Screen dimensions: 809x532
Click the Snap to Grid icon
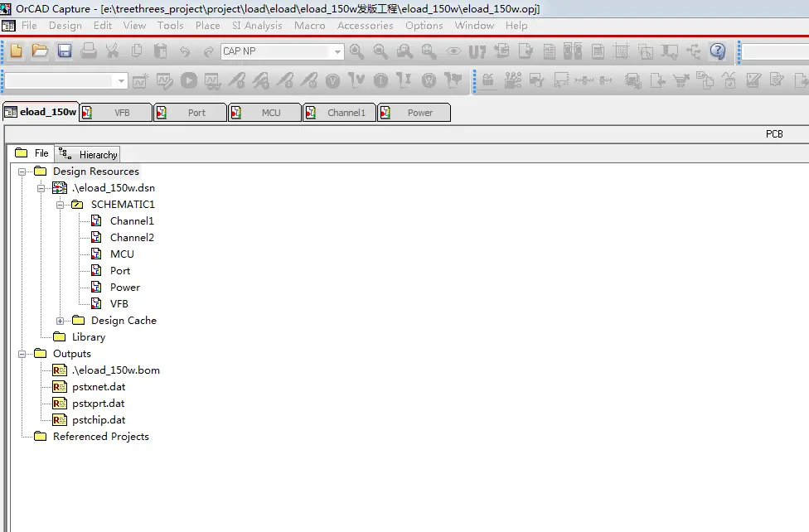click(x=621, y=51)
